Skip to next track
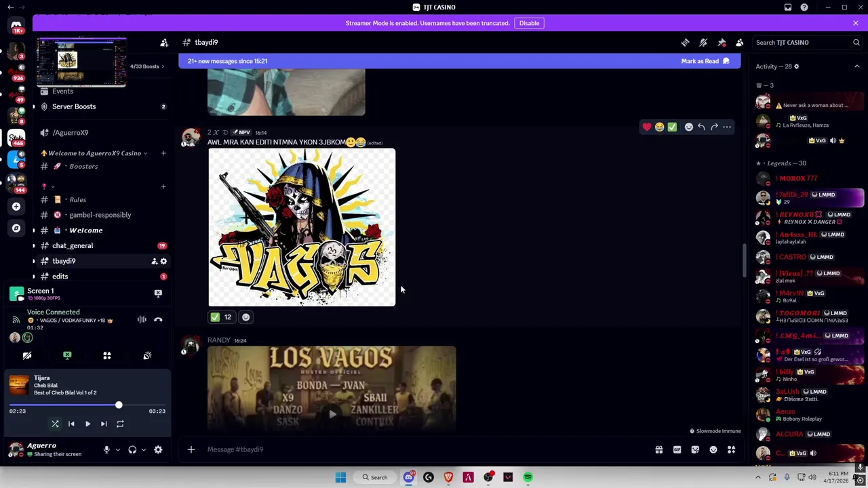 104,424
